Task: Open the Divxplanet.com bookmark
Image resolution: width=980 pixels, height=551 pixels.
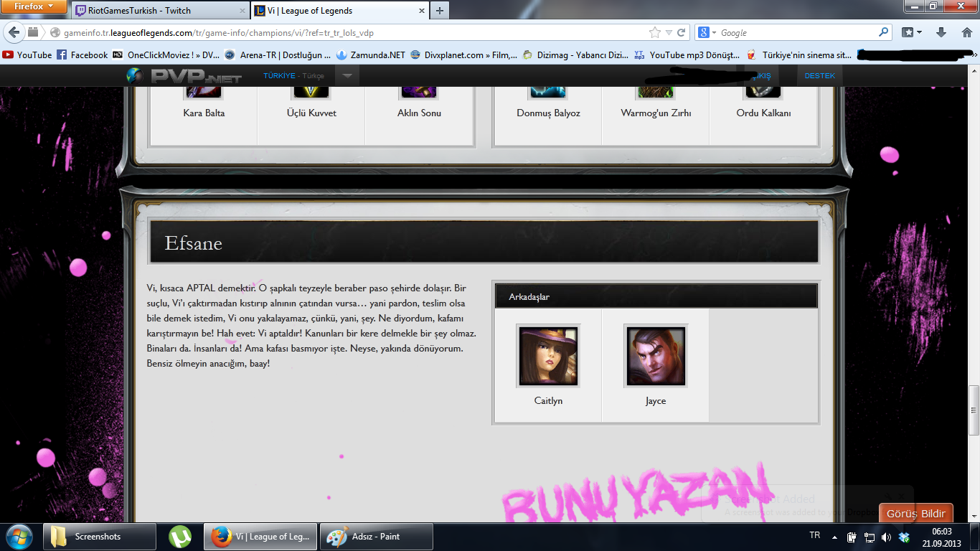Action: (464, 55)
